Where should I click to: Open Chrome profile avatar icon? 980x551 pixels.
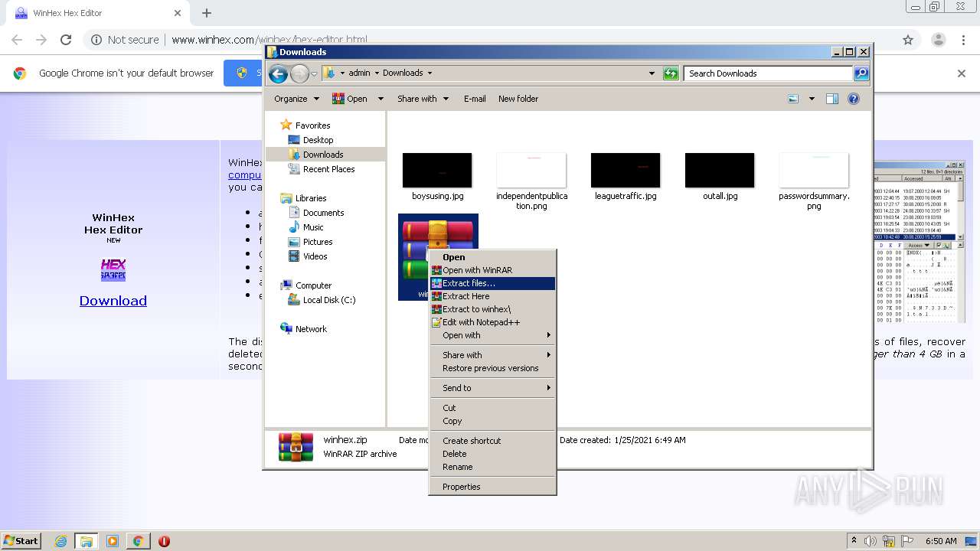pyautogui.click(x=938, y=40)
